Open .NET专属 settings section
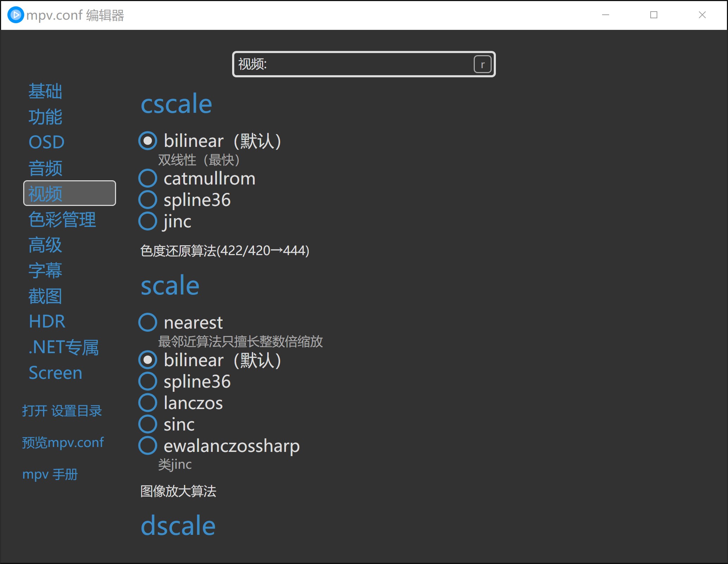Screen dimensions: 728x564 (x=64, y=347)
